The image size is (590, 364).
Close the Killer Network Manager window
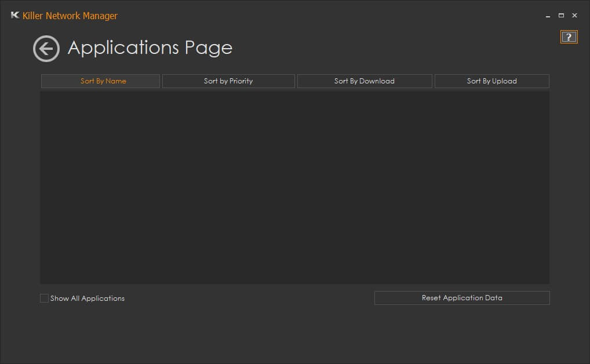coord(574,16)
